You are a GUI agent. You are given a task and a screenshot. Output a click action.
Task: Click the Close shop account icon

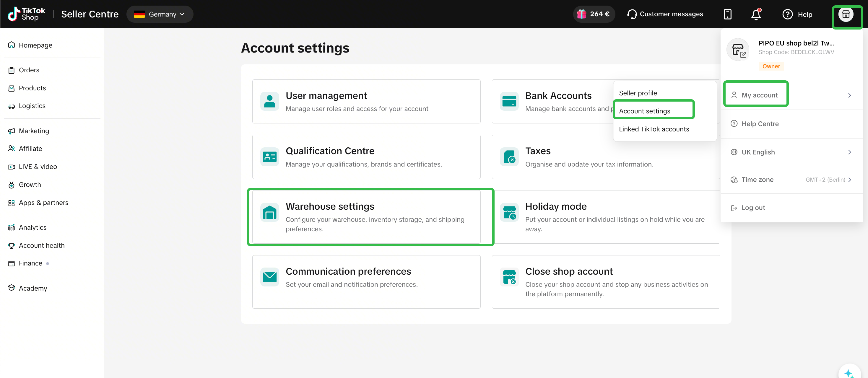tap(509, 277)
